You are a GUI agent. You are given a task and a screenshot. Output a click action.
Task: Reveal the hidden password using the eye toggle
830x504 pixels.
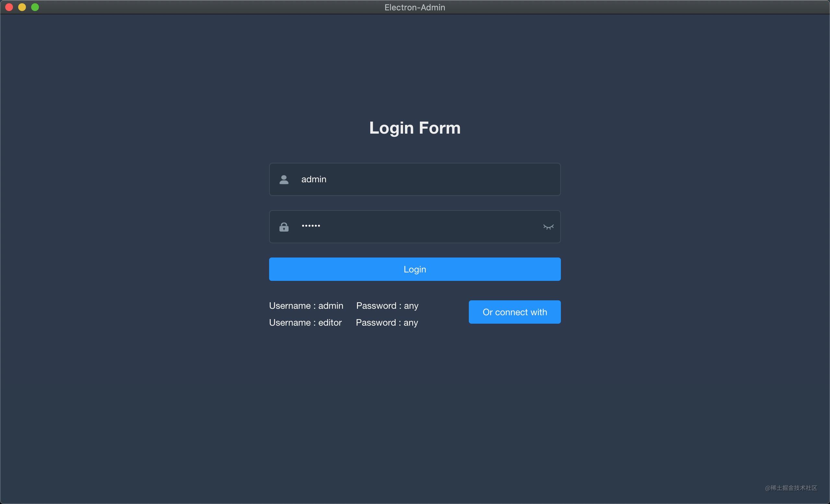[548, 227]
